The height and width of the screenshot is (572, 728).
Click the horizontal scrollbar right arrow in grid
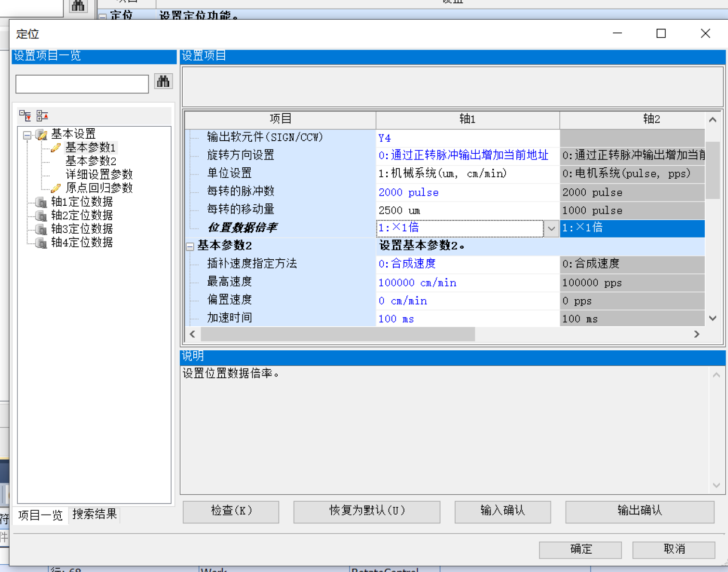pos(696,334)
